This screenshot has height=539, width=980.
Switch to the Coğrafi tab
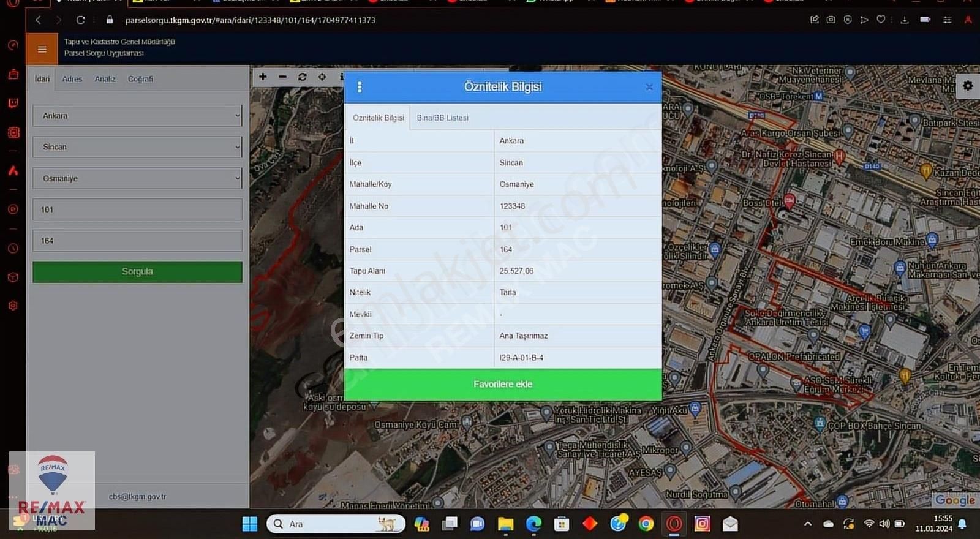point(140,79)
